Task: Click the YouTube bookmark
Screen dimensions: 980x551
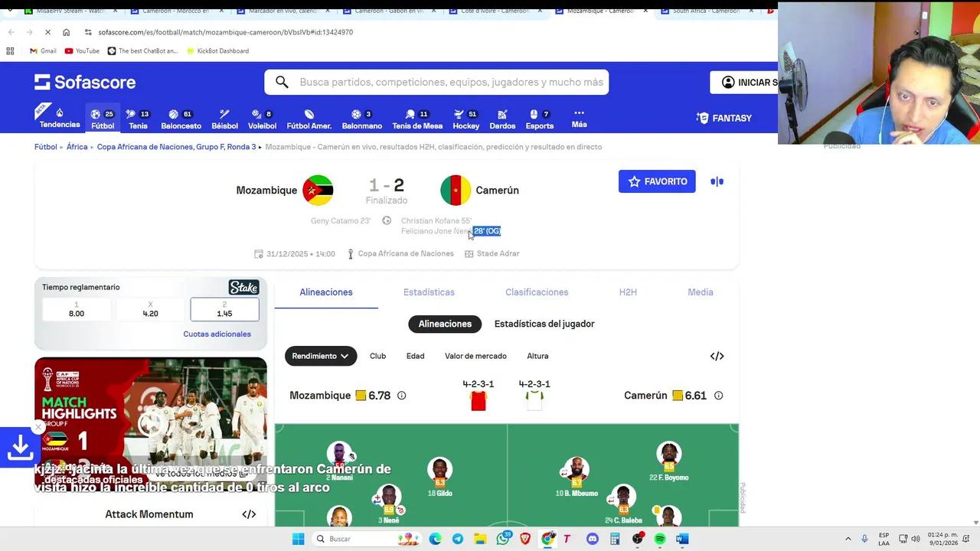Action: tap(82, 51)
